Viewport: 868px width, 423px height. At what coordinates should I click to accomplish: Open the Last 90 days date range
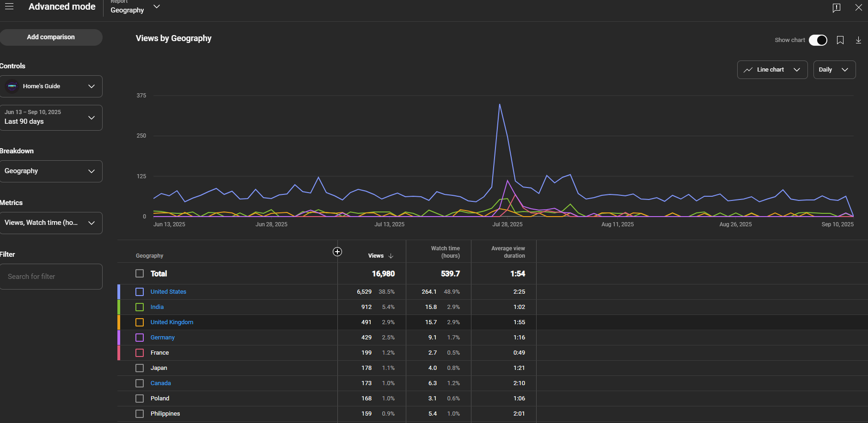pyautogui.click(x=51, y=118)
